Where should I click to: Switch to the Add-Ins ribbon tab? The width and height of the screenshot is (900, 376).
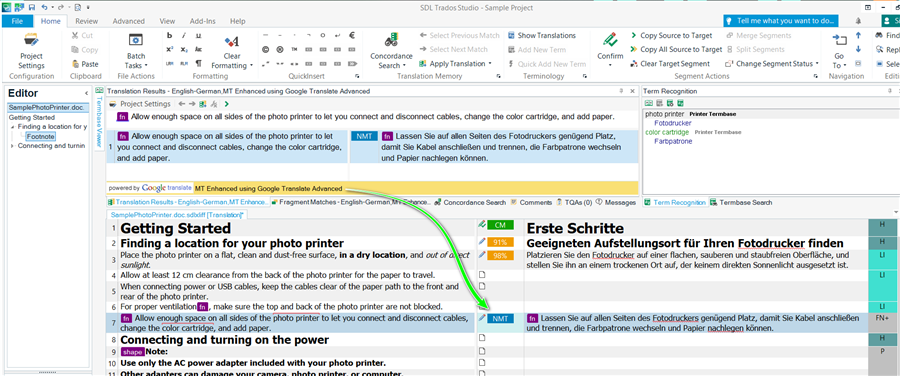[203, 21]
